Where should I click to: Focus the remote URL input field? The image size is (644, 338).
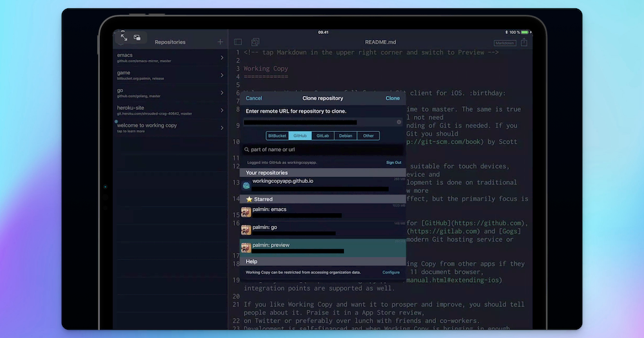323,122
